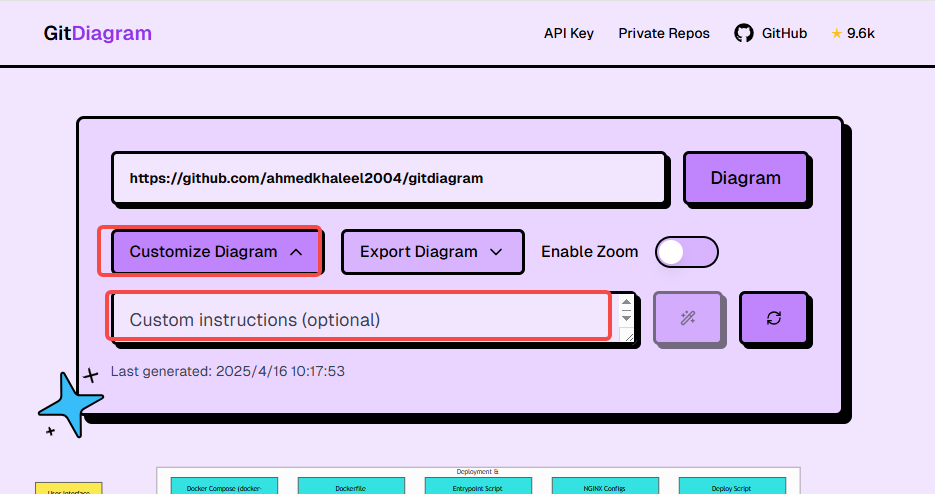Toggle the Enable Zoom switch
The width and height of the screenshot is (935, 494).
point(686,252)
